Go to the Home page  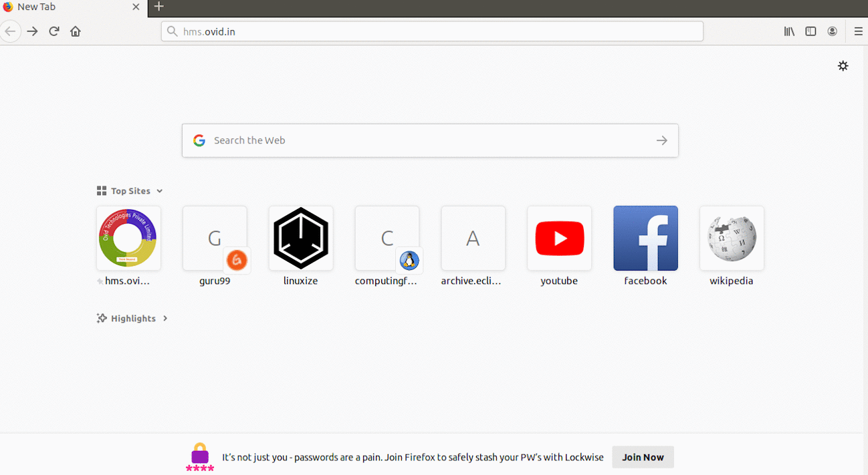tap(76, 31)
